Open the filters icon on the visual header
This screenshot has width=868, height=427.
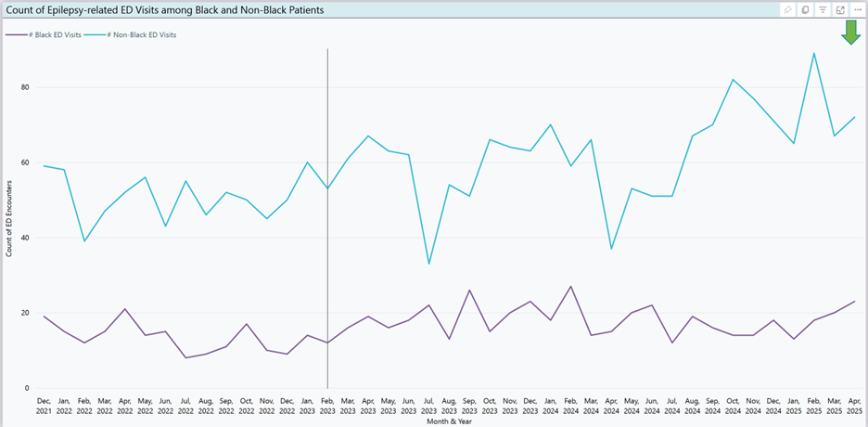823,10
